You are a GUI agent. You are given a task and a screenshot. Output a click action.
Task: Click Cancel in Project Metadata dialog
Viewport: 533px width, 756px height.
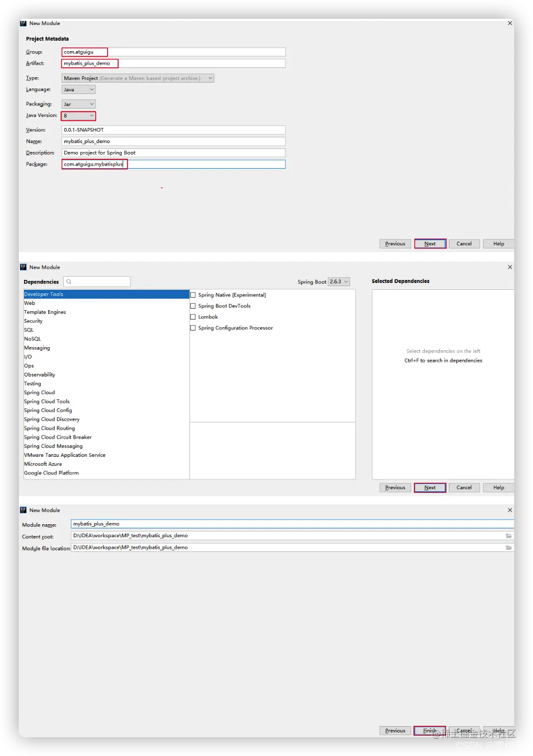[464, 244]
